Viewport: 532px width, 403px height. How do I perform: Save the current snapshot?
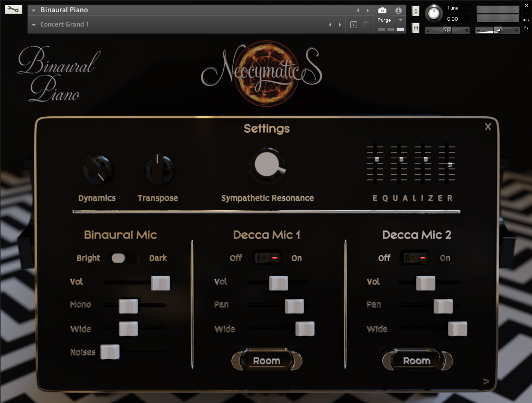353,24
